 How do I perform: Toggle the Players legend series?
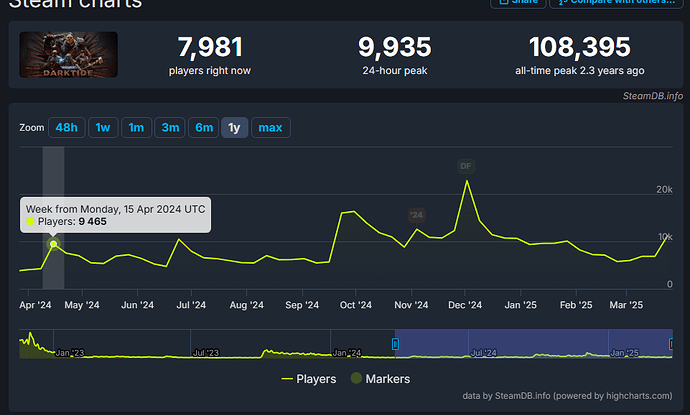tap(309, 379)
